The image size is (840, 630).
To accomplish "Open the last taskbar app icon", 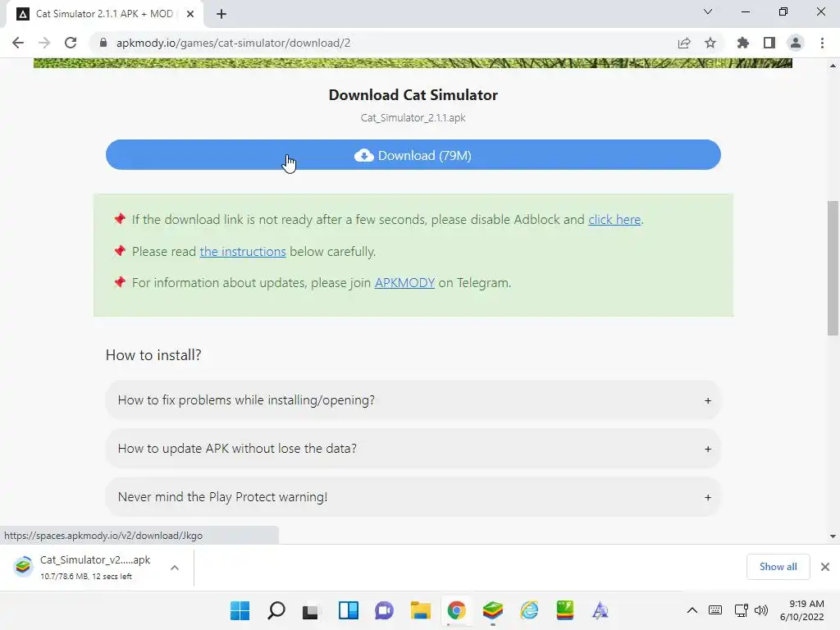I will tap(600, 610).
